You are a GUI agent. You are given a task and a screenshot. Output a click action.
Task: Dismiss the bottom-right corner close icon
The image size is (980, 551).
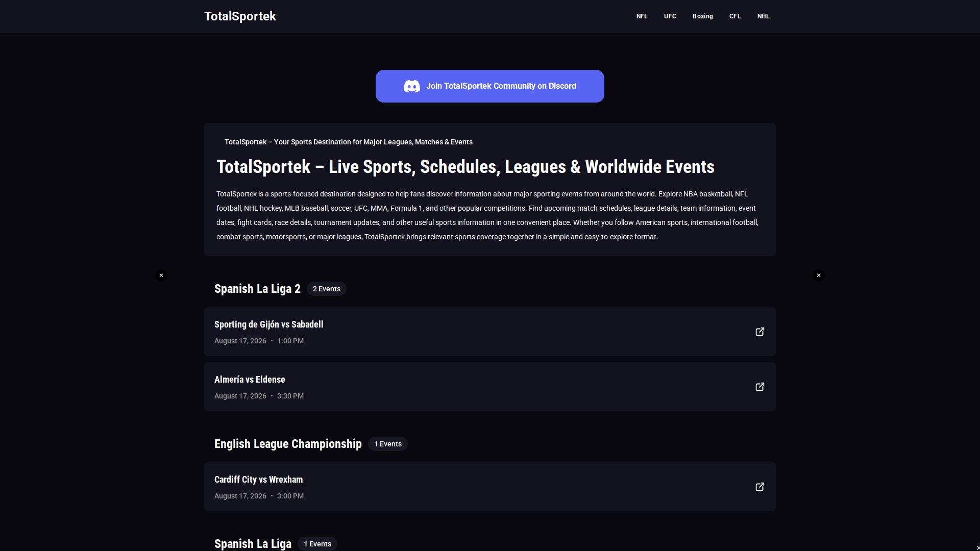[977, 547]
